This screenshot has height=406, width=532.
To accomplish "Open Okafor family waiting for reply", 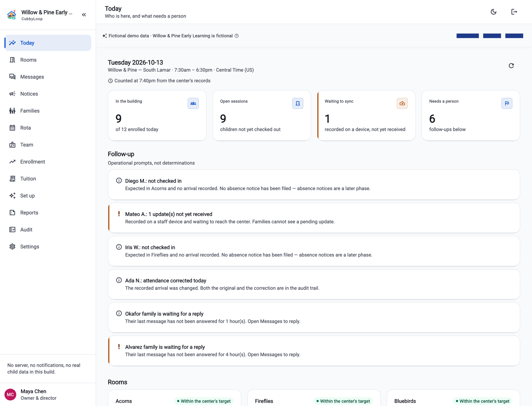I will click(x=314, y=317).
